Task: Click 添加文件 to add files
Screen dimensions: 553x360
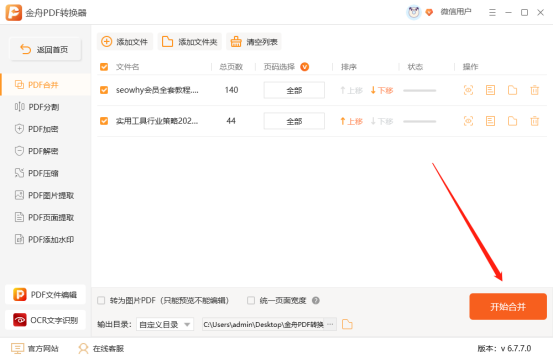Action: (x=125, y=42)
